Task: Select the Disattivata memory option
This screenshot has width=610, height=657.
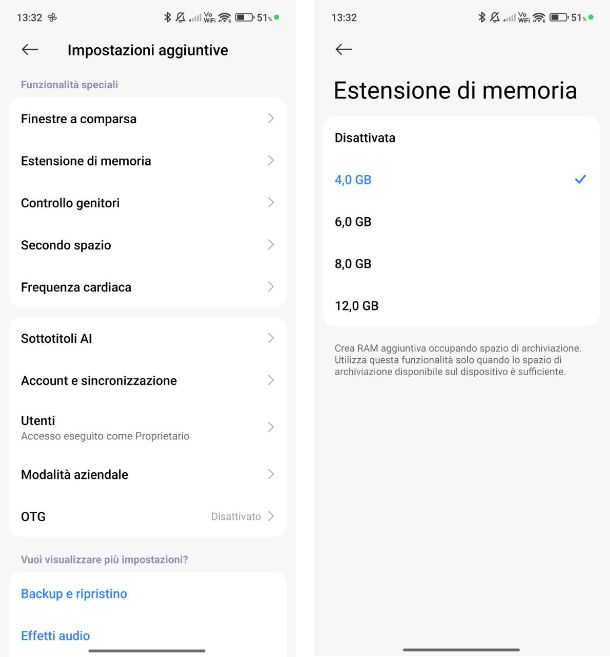Action: coord(365,138)
